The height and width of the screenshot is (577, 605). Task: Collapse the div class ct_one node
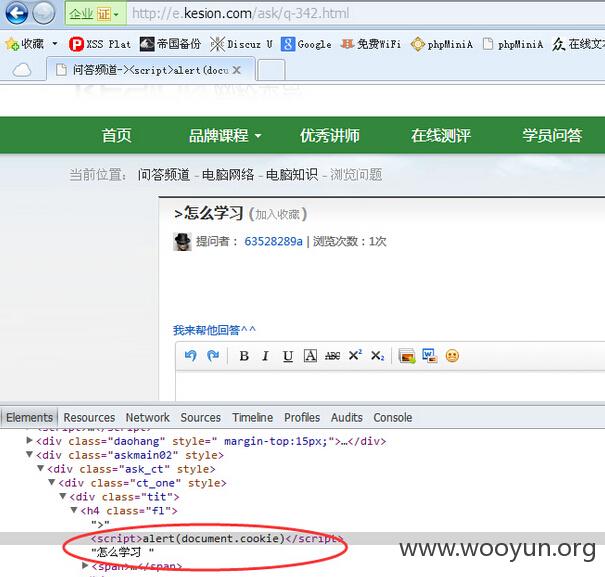pyautogui.click(x=52, y=482)
